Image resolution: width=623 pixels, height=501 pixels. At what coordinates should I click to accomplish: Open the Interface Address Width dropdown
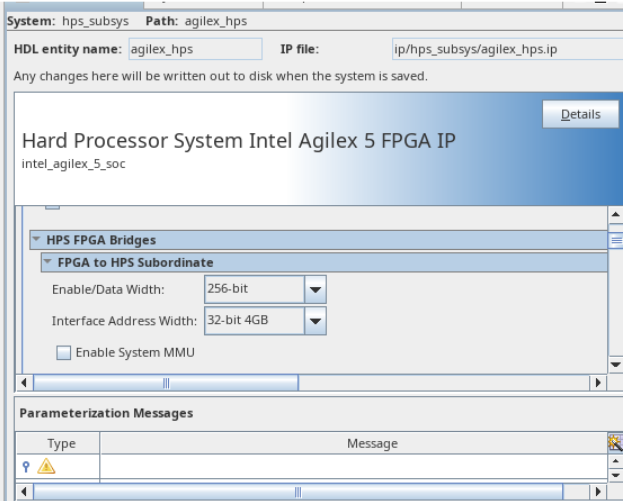point(315,321)
